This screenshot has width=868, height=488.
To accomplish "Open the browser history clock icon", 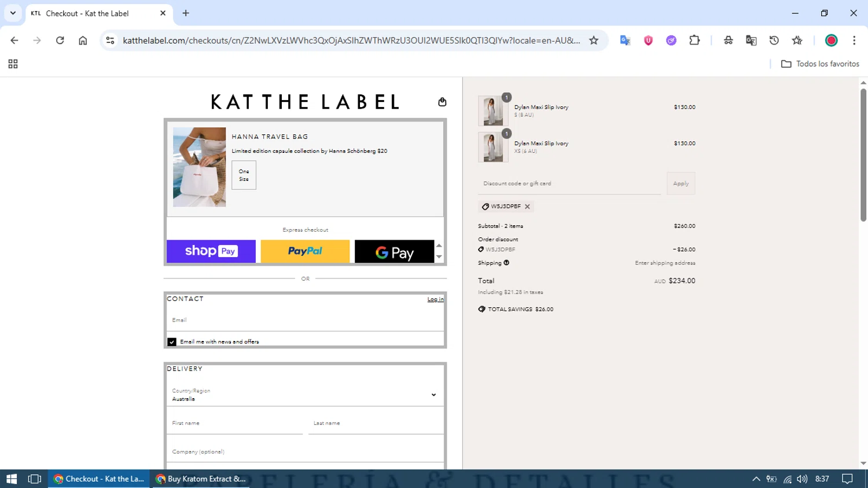I will click(x=774, y=41).
